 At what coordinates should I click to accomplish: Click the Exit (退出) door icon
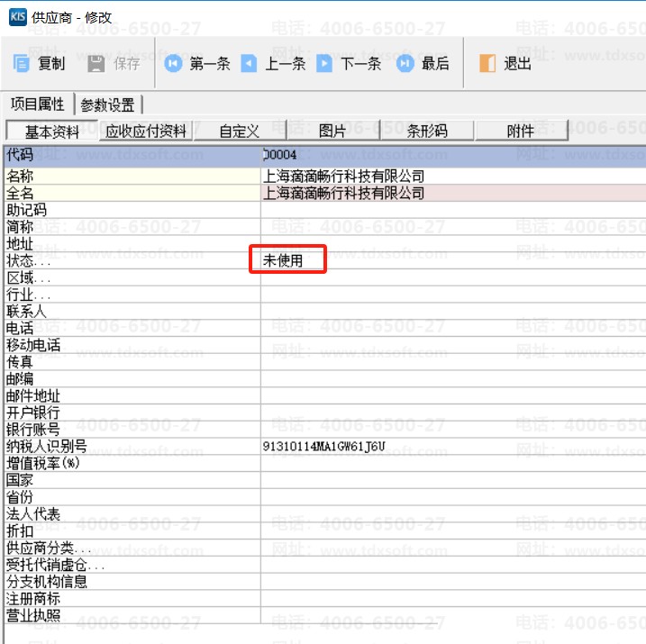(487, 64)
